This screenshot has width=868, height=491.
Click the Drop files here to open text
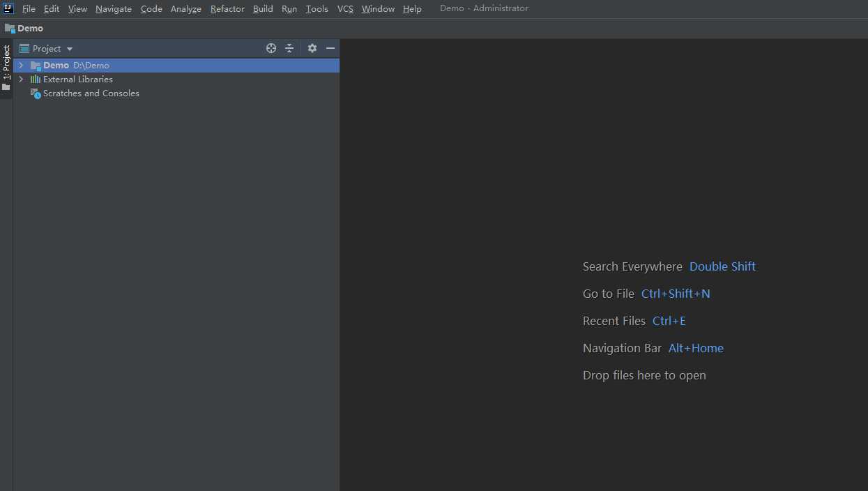[x=644, y=375]
